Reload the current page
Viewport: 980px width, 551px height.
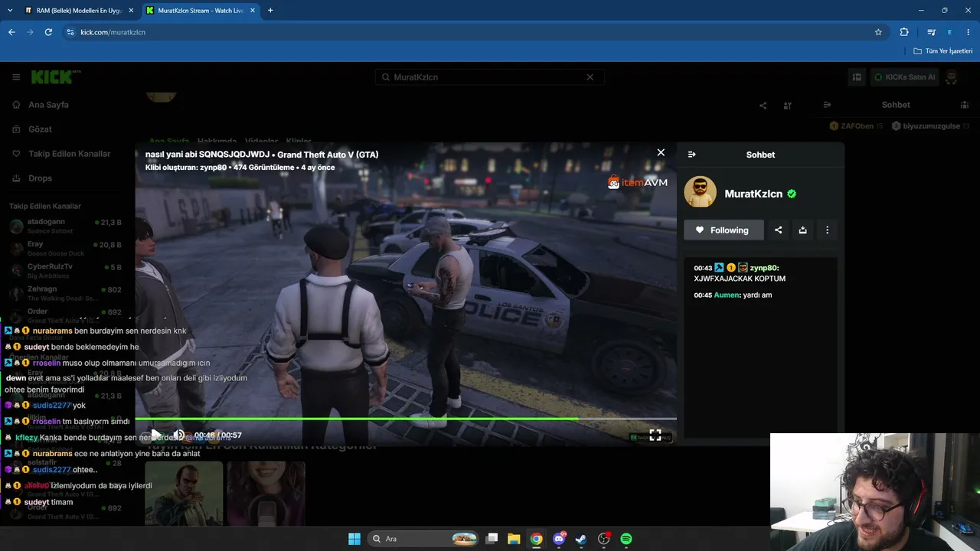coord(48,32)
